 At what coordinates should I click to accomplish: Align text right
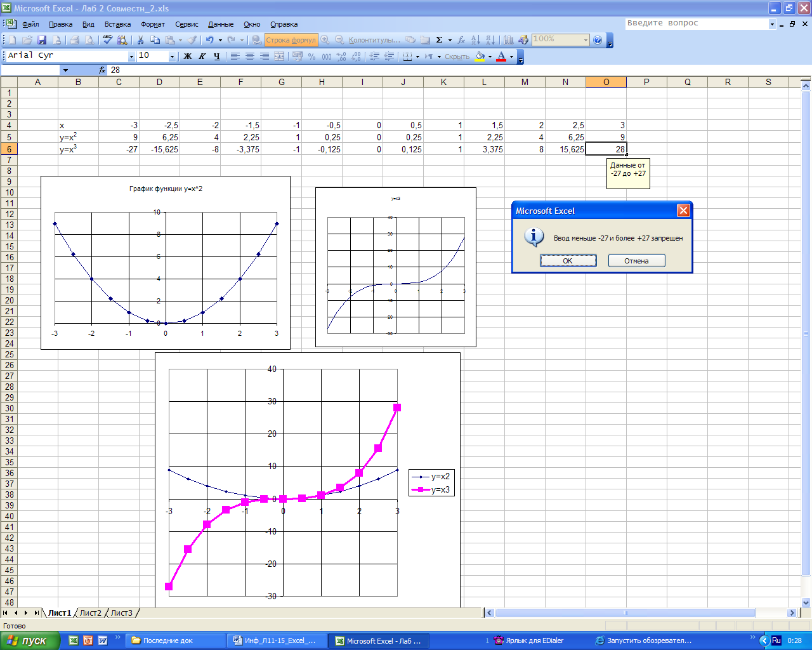pos(265,56)
